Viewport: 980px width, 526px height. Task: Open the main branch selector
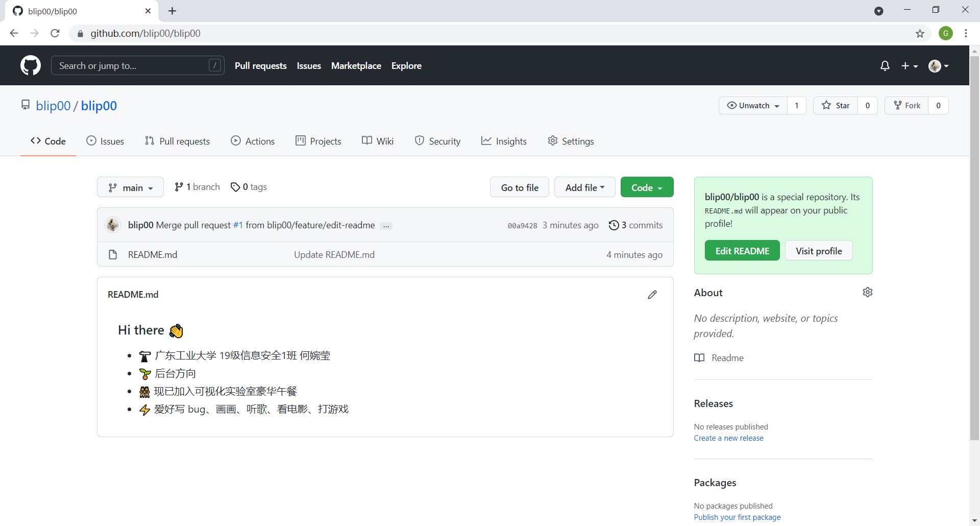point(130,187)
